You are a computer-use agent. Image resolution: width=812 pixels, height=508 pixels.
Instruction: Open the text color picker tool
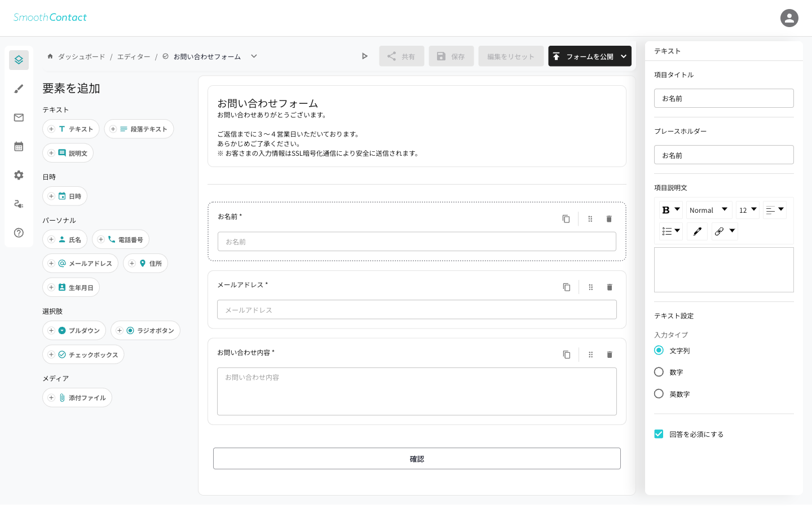coord(697,231)
